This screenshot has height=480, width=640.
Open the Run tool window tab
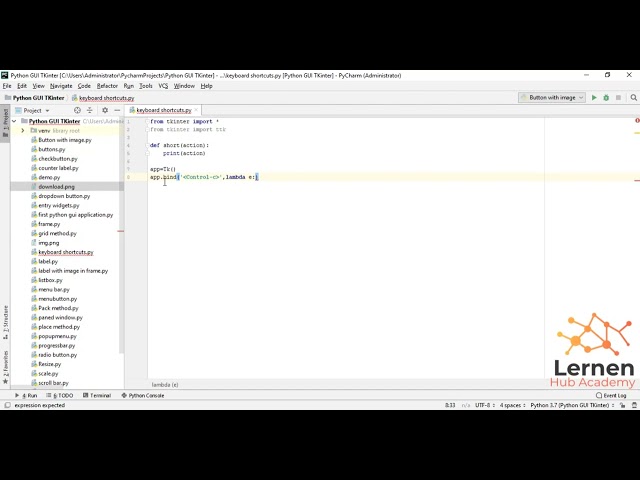point(26,396)
